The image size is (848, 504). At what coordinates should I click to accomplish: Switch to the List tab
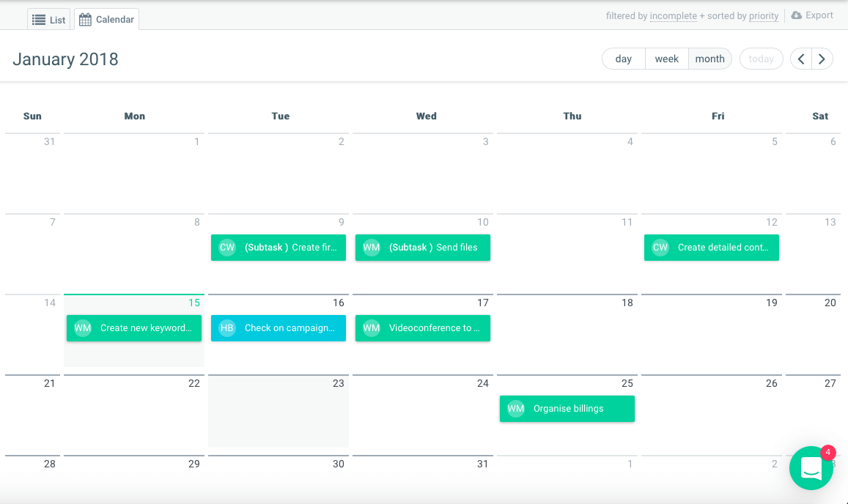point(49,20)
